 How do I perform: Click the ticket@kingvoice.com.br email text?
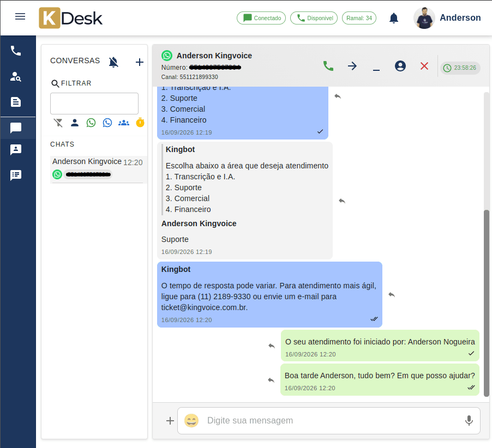click(204, 307)
